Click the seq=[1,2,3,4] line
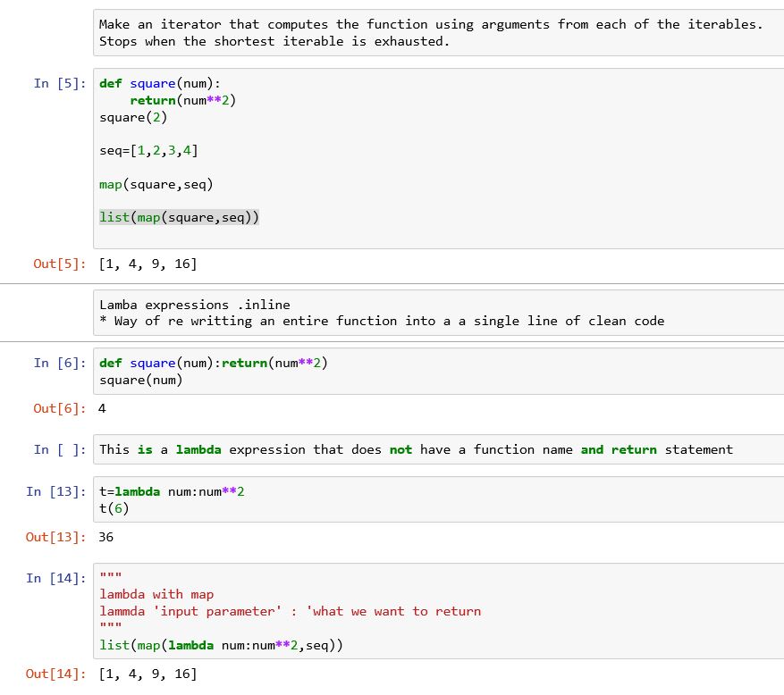784x695 pixels. tap(143, 150)
